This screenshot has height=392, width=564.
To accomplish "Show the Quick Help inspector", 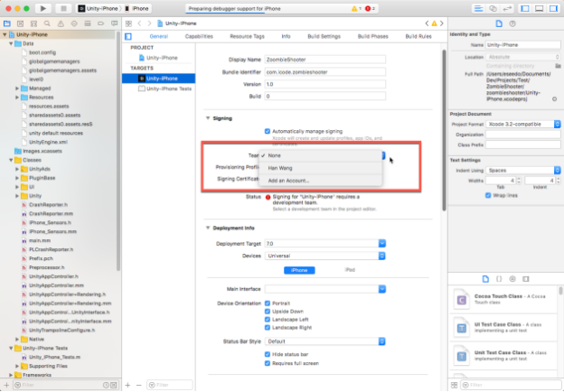I will coord(512,23).
